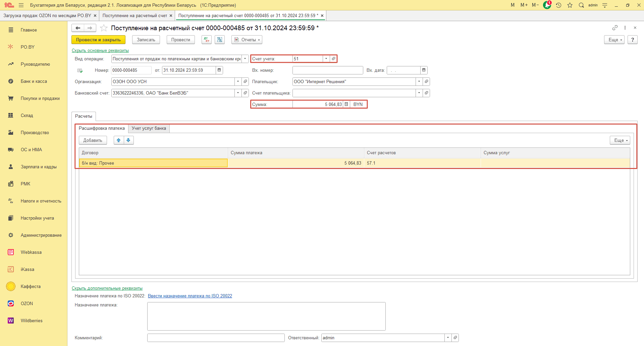The image size is (644, 346).
Task: Expand Организация dropdown arrow
Action: [238, 81]
